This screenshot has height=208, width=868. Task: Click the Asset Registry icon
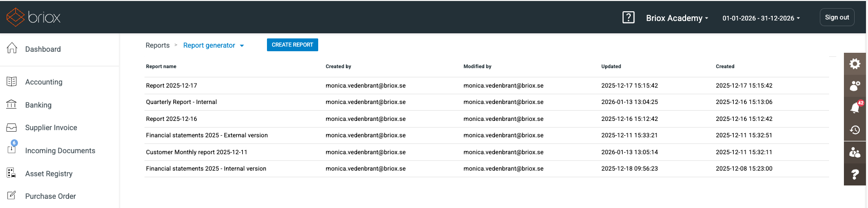[11, 173]
